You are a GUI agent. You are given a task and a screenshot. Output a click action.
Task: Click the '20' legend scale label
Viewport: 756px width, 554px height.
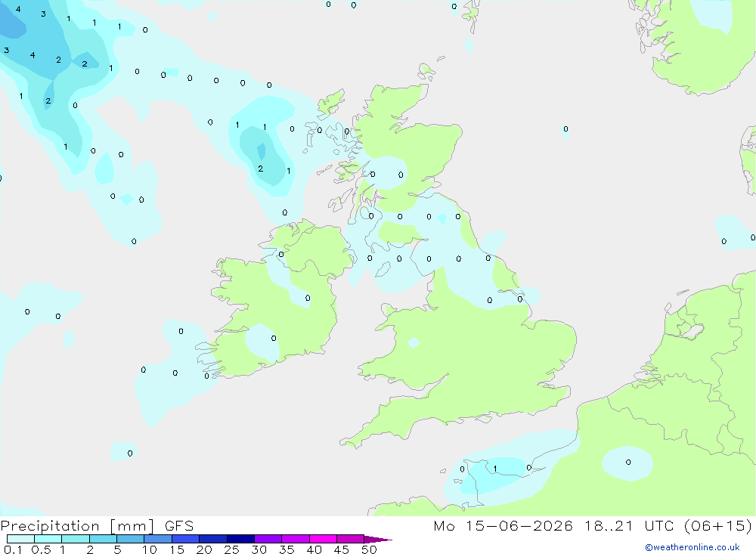tap(204, 549)
